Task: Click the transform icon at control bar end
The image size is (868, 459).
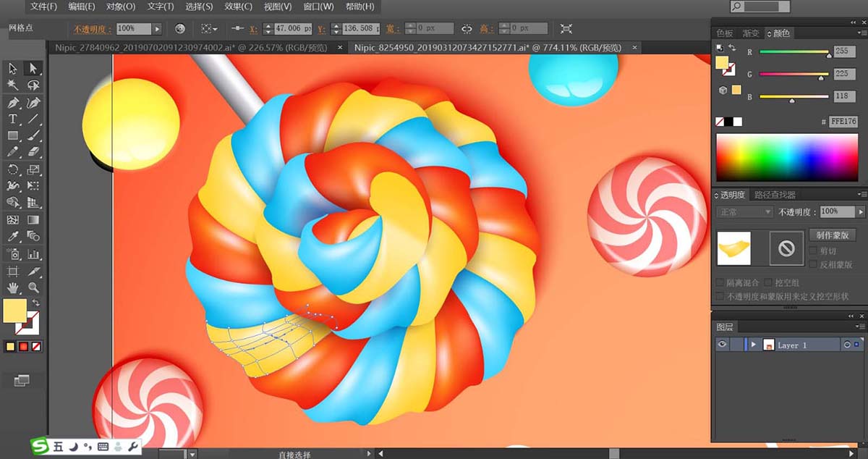Action: 566,28
